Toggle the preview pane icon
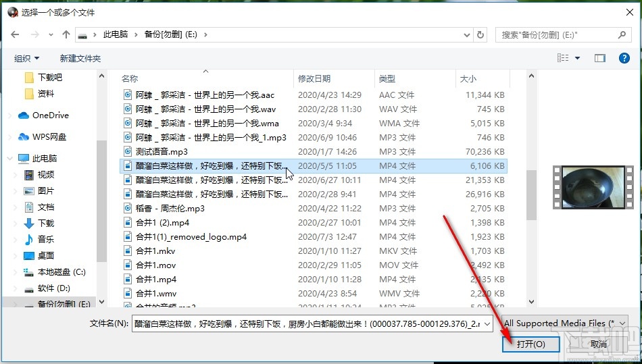 click(600, 58)
